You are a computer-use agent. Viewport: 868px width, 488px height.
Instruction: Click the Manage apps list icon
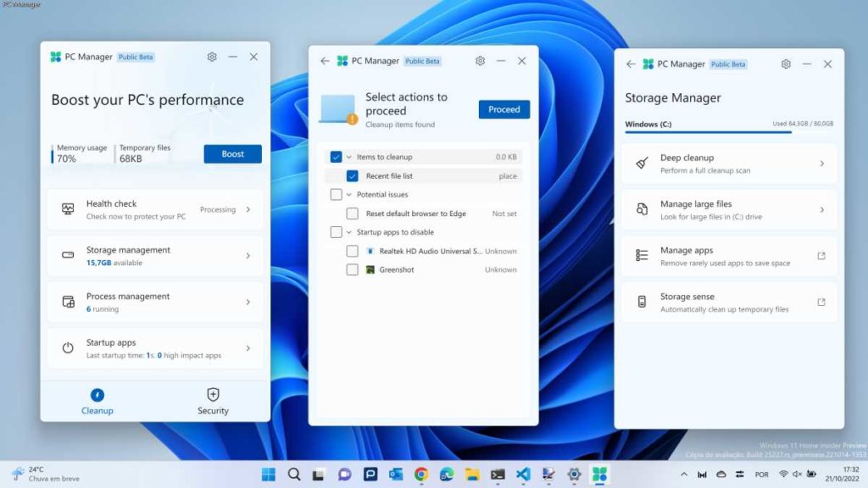(642, 255)
